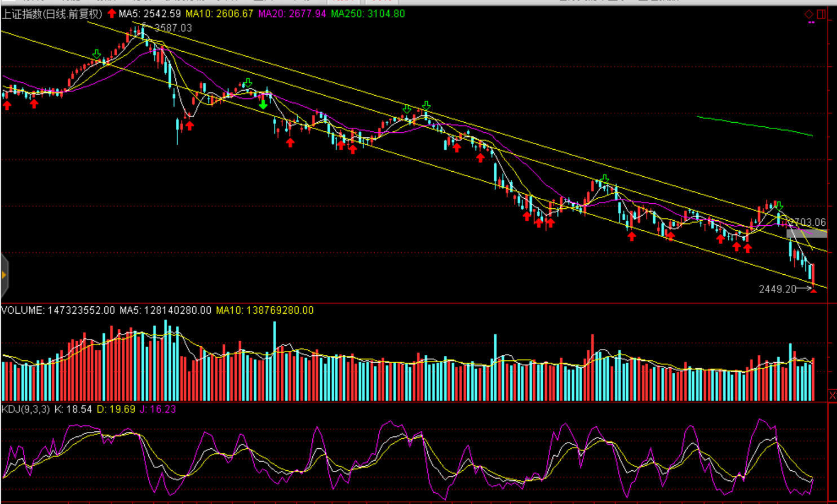Expand the left side panel arrow handle
837x504 pixels.
tap(4, 275)
